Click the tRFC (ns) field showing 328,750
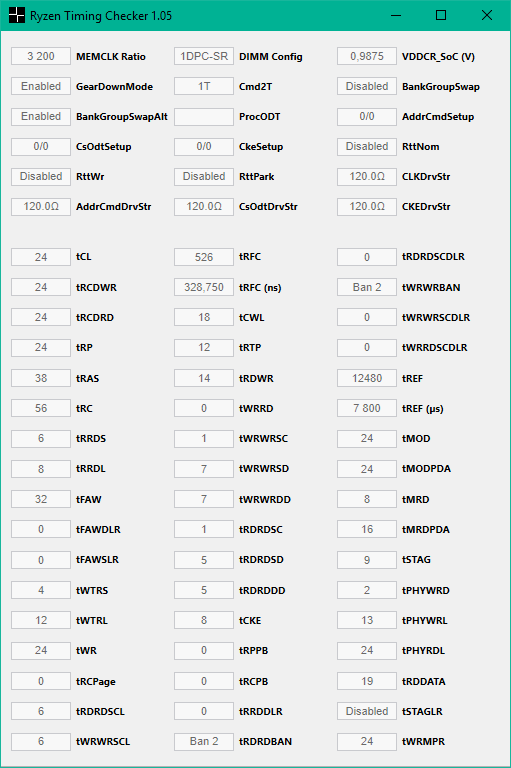Viewport: 511px width, 768px height. 204,287
